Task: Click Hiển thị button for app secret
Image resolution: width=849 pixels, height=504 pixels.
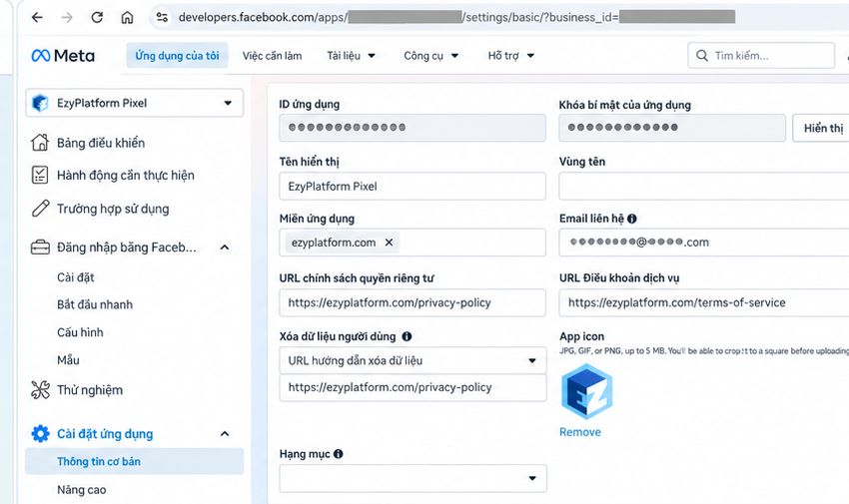Action: [822, 128]
